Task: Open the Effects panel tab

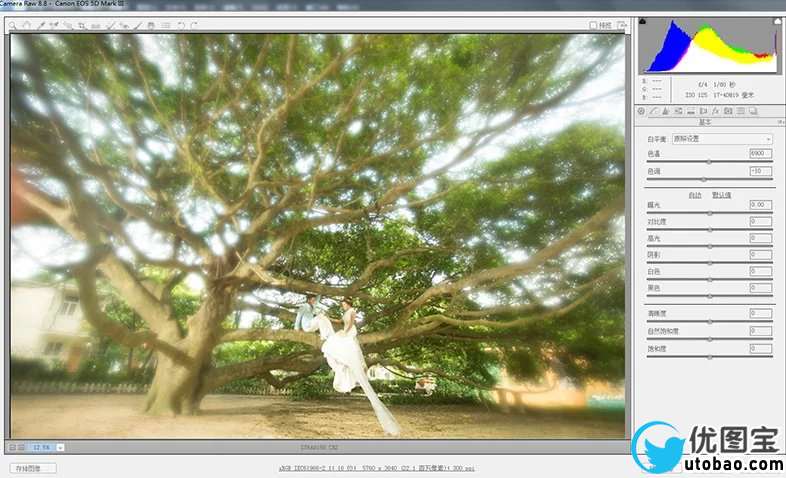Action: click(716, 111)
